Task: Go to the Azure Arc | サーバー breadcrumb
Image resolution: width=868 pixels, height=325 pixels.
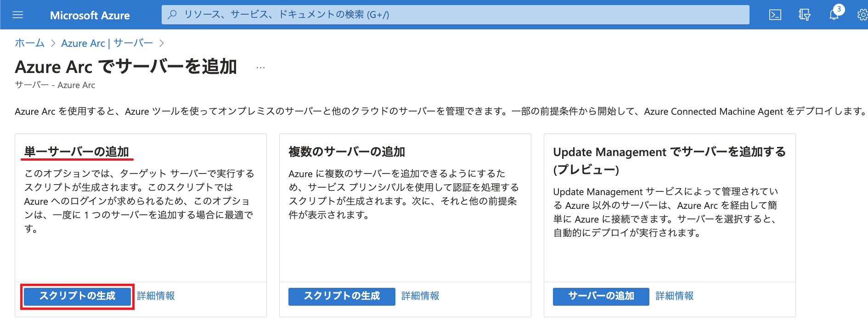Action: tap(107, 43)
